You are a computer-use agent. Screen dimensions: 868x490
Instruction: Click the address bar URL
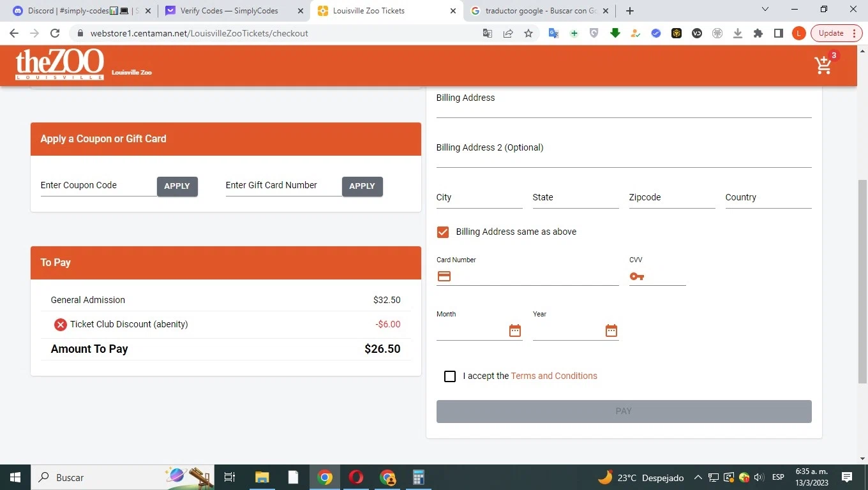[x=199, y=33]
